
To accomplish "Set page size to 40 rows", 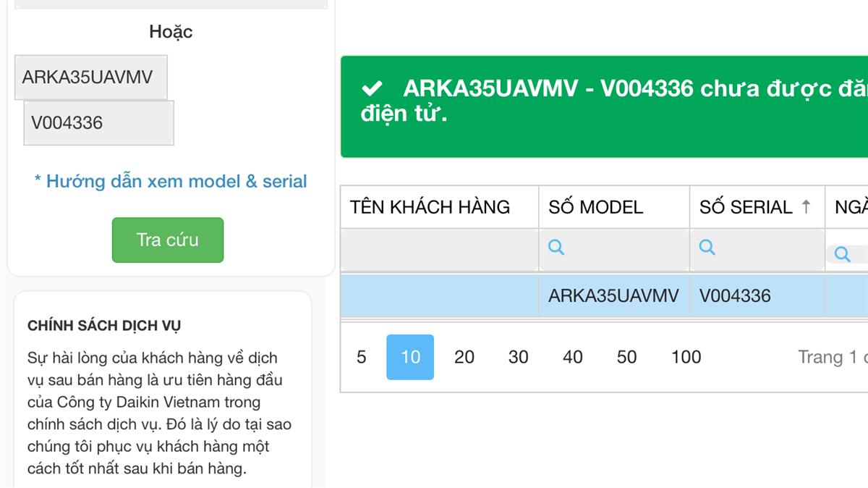I will click(x=573, y=357).
